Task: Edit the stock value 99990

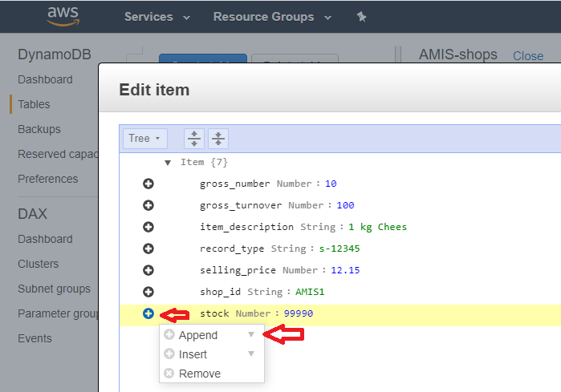Action: point(299,313)
